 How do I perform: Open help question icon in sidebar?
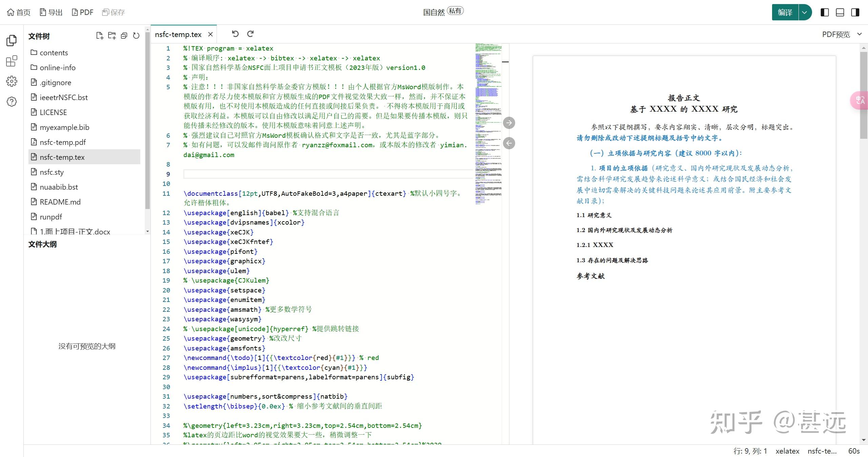point(12,101)
